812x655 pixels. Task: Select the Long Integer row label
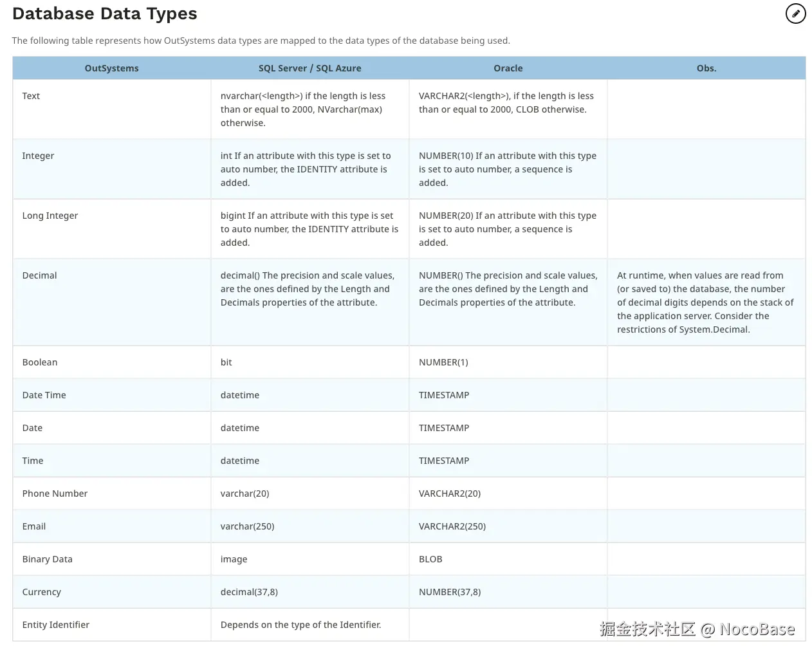pos(50,216)
